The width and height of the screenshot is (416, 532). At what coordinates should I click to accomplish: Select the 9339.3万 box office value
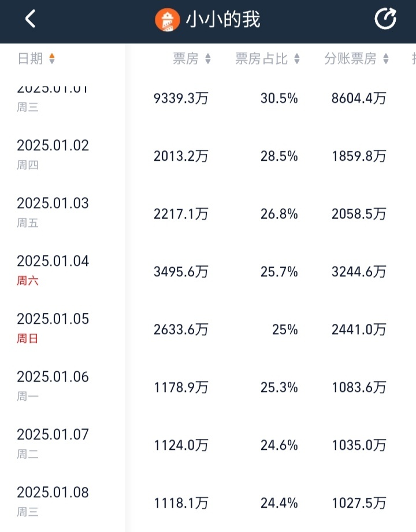point(181,98)
